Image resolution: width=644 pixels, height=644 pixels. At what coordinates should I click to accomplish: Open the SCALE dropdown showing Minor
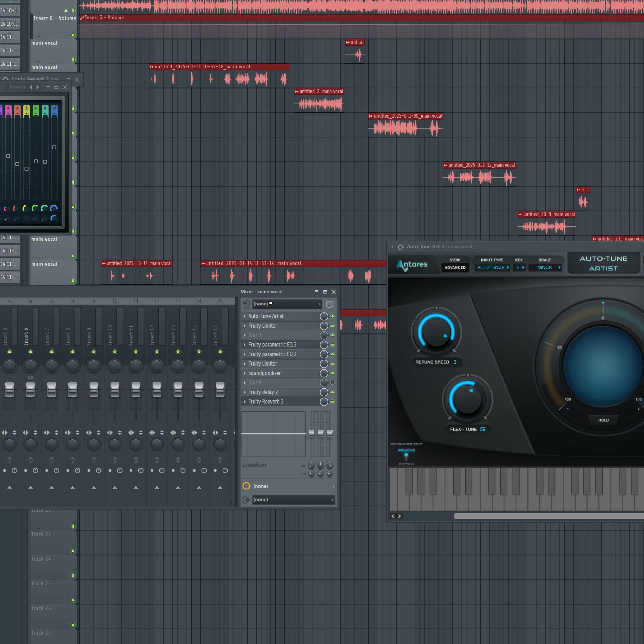tap(546, 267)
